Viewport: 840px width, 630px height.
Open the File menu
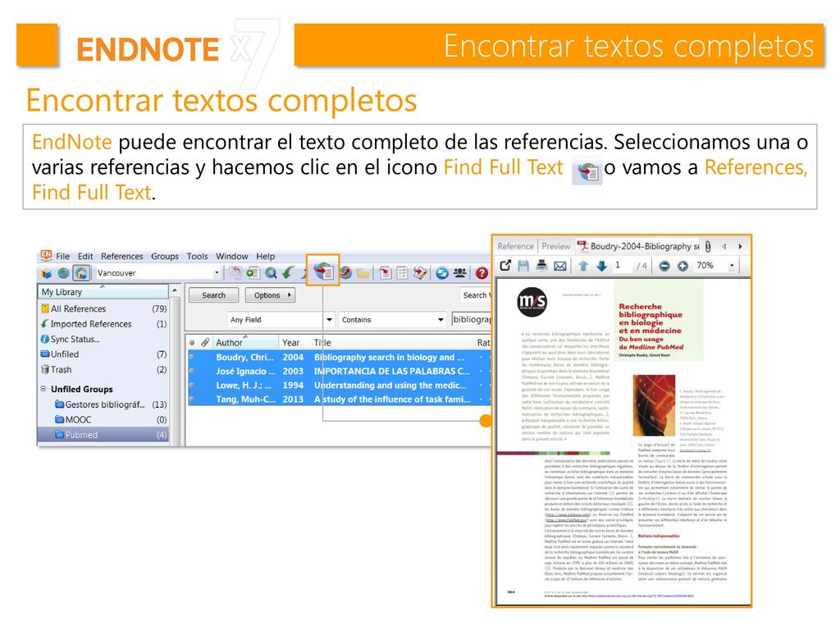coord(62,256)
